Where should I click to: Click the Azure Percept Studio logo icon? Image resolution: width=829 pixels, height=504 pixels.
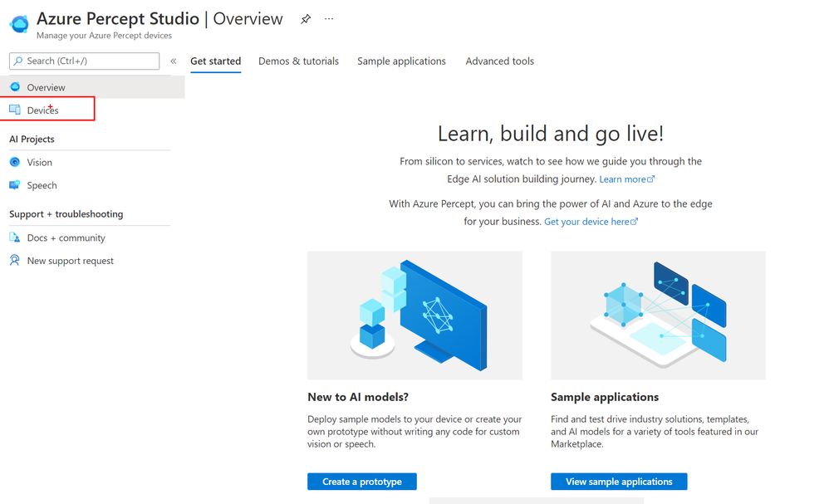click(x=20, y=24)
